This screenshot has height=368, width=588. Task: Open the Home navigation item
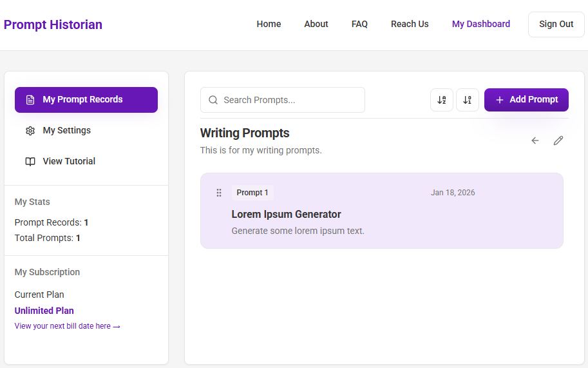(269, 24)
